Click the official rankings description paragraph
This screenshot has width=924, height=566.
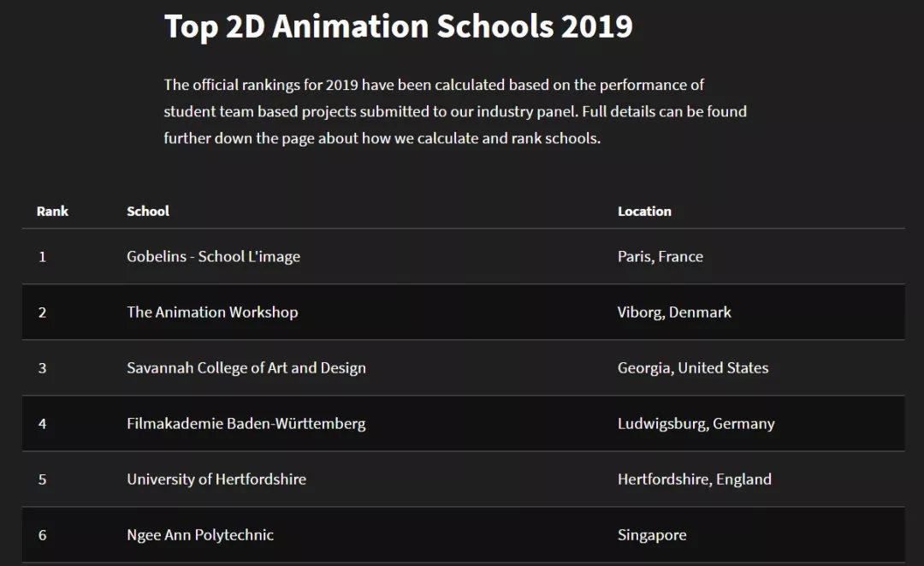click(454, 111)
